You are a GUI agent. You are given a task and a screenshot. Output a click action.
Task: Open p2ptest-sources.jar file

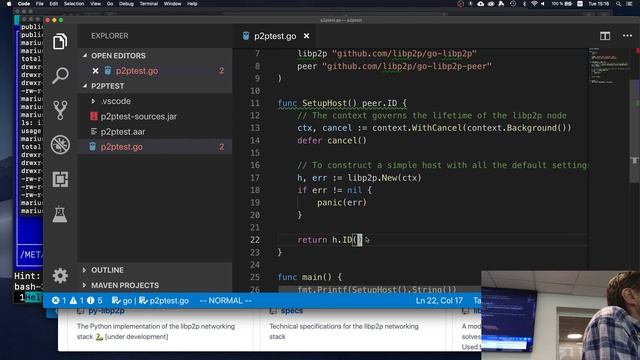[155, 116]
